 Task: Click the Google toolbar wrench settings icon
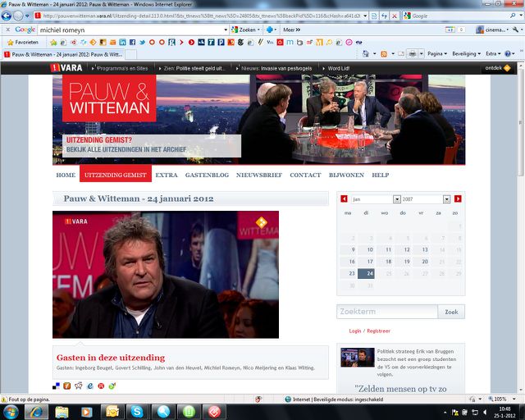(516, 30)
